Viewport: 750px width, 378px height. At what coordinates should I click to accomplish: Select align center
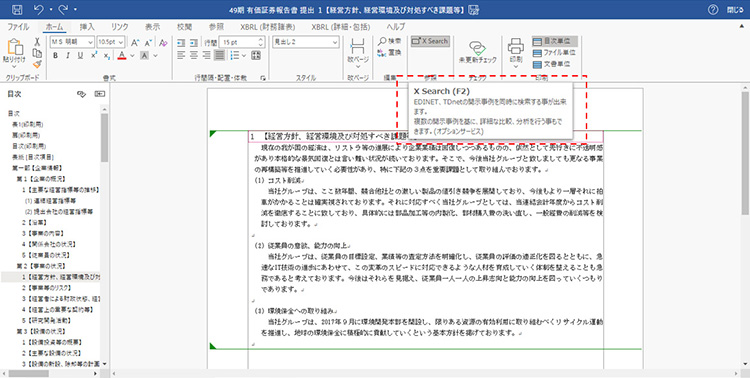[194, 56]
